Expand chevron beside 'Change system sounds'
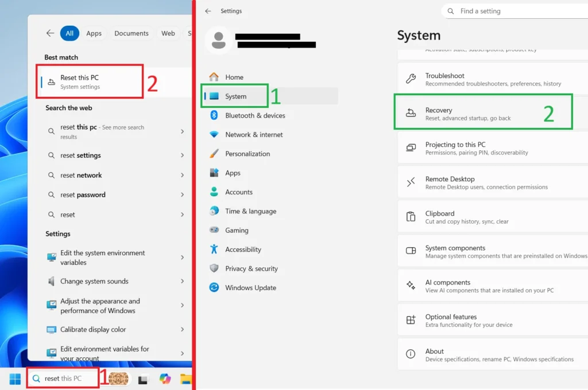588x390 pixels. click(183, 281)
